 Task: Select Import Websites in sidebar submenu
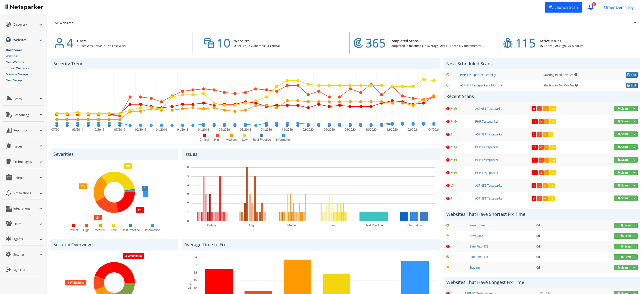[x=17, y=68]
